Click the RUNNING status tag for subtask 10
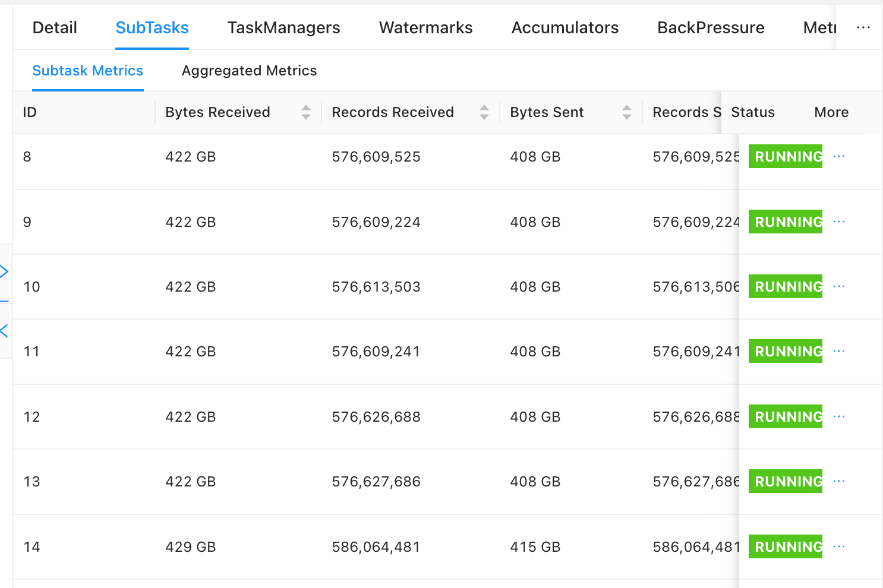This screenshot has width=883, height=588. point(786,286)
